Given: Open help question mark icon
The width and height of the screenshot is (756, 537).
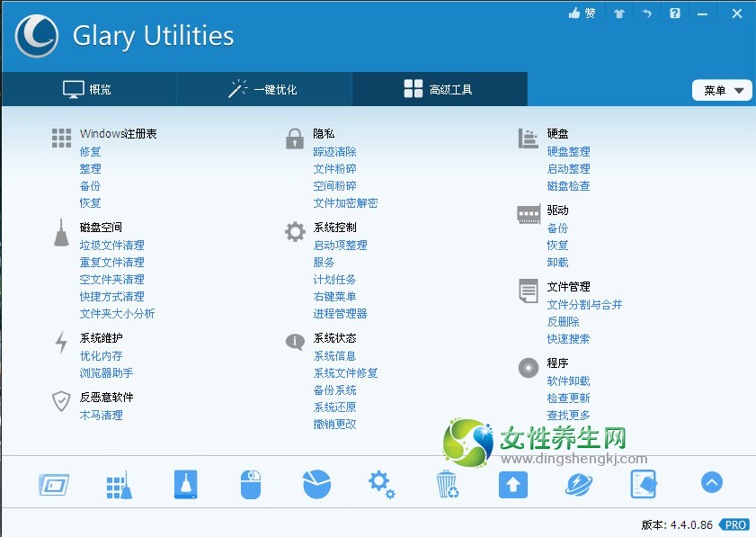Looking at the screenshot, I should pyautogui.click(x=675, y=13).
